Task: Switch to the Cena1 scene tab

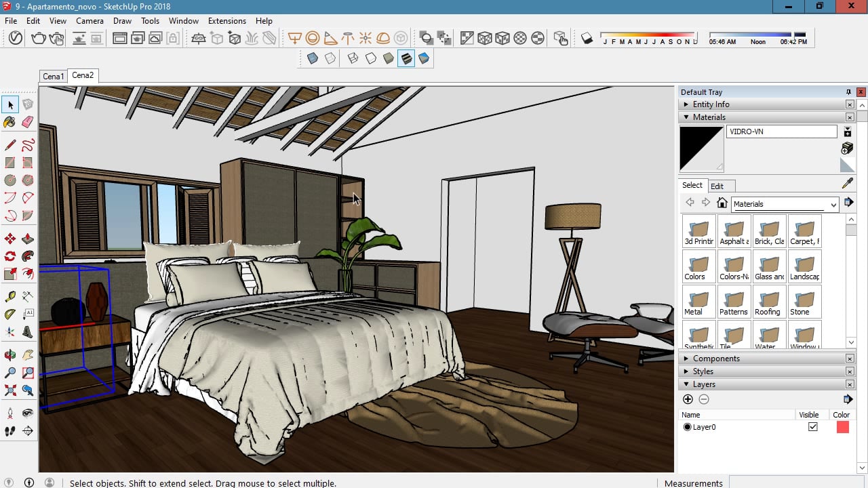Action: (53, 76)
